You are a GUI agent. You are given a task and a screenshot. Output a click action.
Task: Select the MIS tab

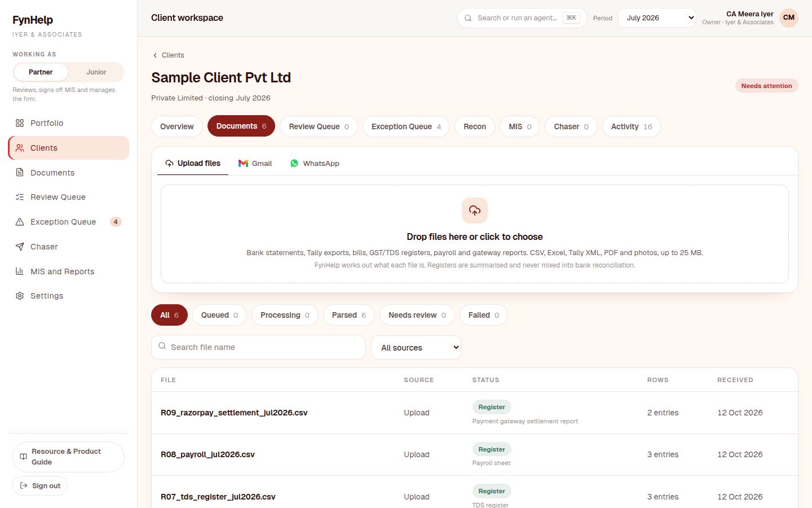coord(520,126)
